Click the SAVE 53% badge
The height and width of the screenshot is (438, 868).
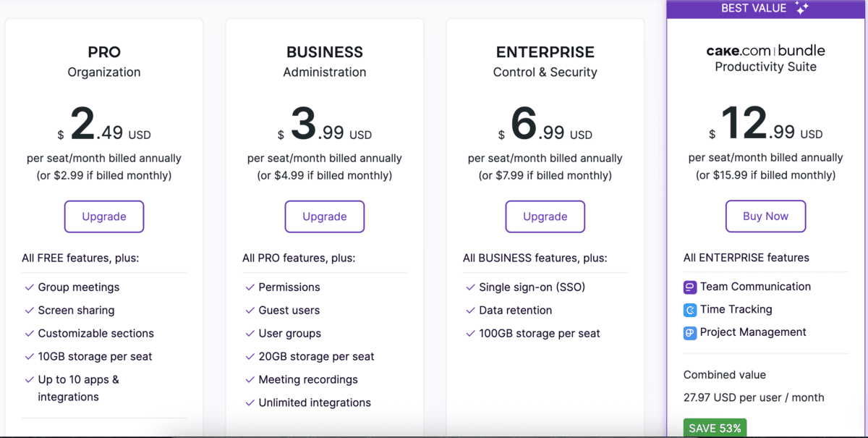point(715,428)
